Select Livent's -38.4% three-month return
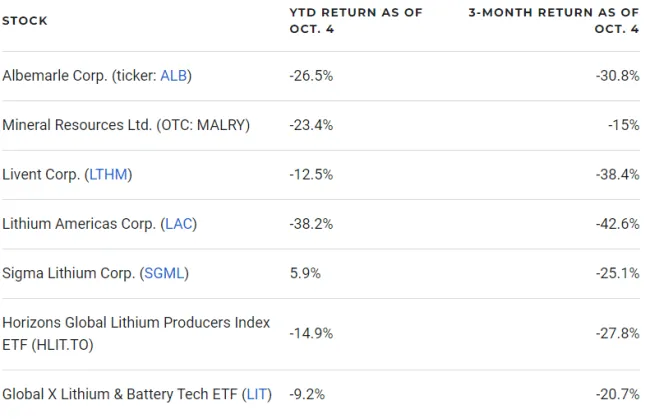The width and height of the screenshot is (650, 419). point(616,175)
